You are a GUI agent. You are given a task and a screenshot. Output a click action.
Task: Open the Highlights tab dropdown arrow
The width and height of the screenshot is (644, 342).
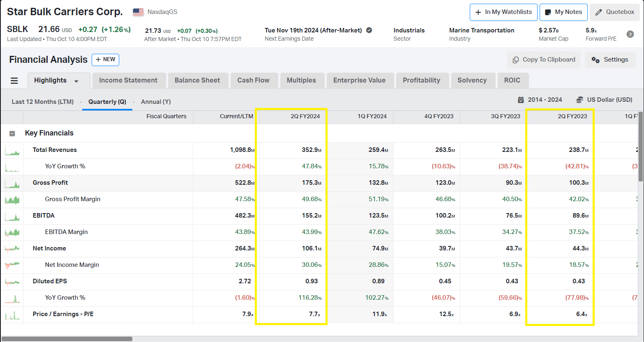point(76,81)
